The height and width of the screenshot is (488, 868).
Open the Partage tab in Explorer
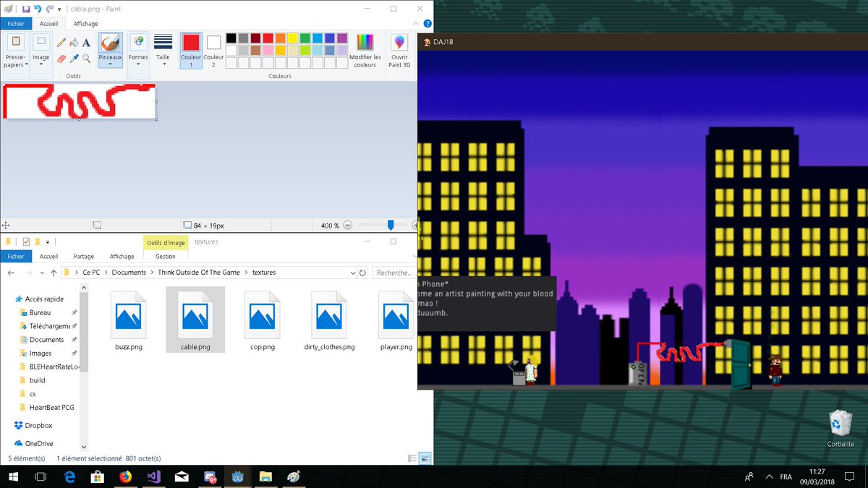[x=83, y=256]
